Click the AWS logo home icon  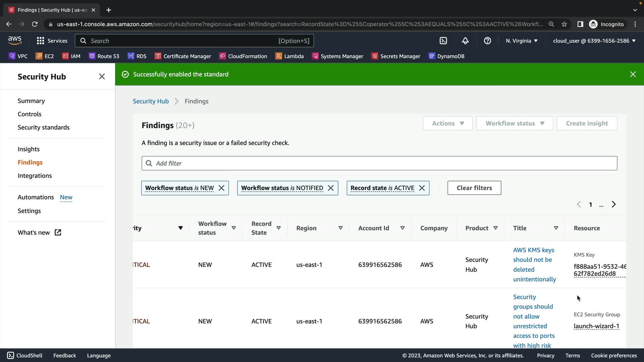tap(15, 41)
